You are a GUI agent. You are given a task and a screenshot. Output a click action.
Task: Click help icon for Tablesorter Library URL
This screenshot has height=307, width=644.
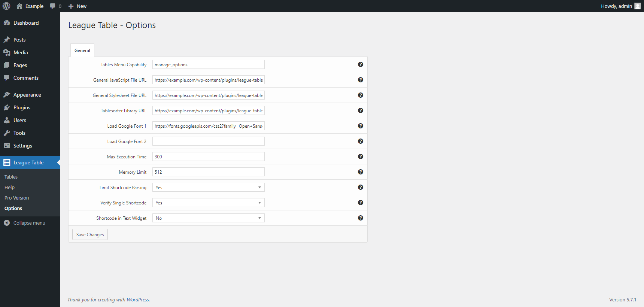(361, 110)
